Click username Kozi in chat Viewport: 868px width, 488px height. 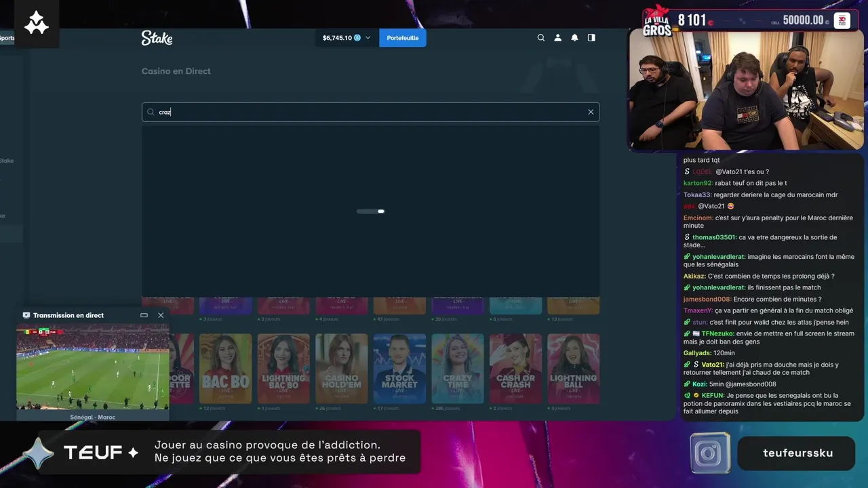tap(700, 384)
